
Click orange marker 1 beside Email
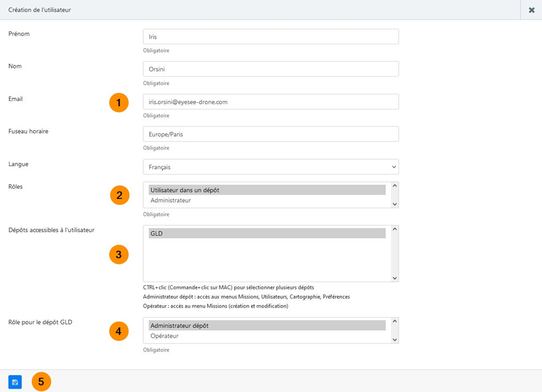(118, 103)
